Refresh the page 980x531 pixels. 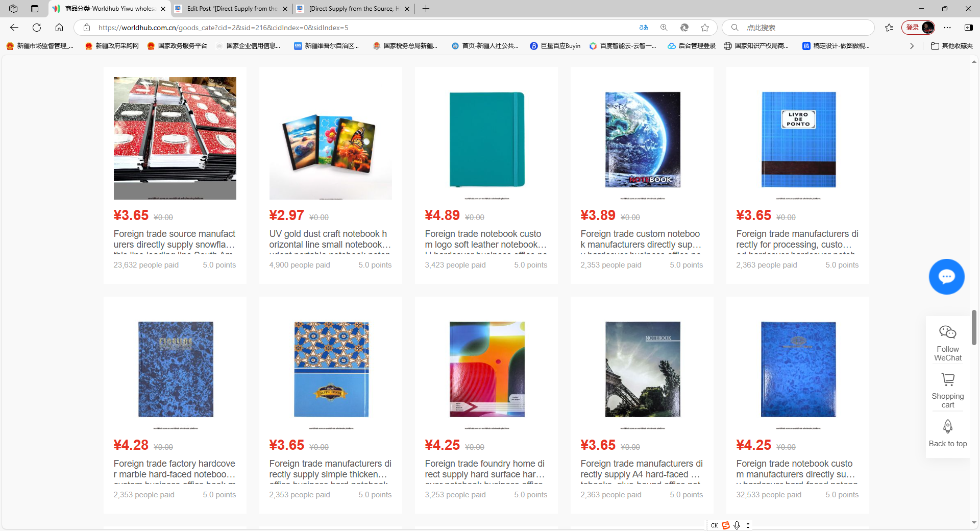click(x=37, y=28)
